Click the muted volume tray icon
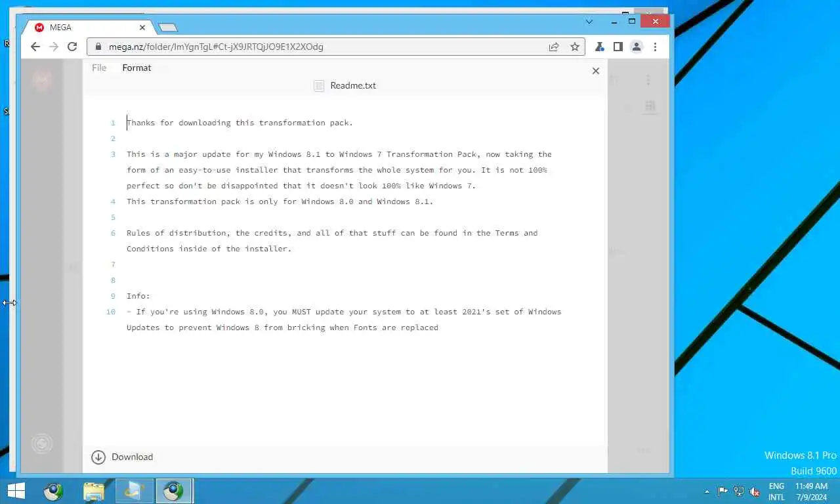 [x=755, y=492]
